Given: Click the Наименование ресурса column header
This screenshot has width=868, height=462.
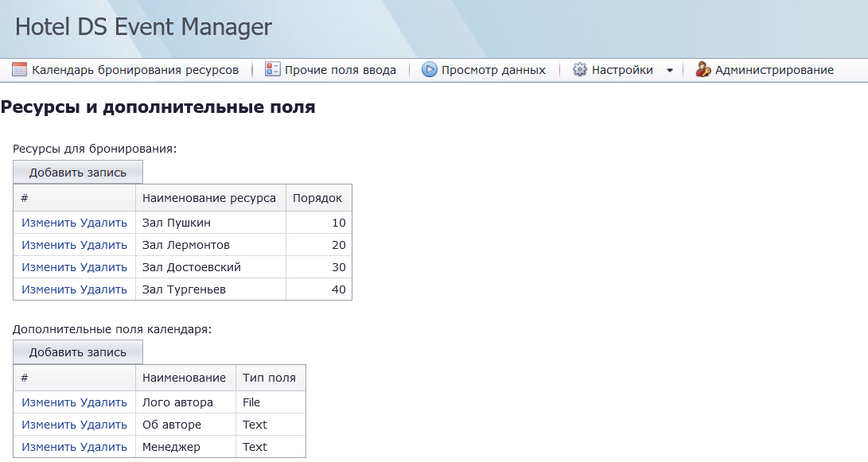Looking at the screenshot, I should click(211, 198).
